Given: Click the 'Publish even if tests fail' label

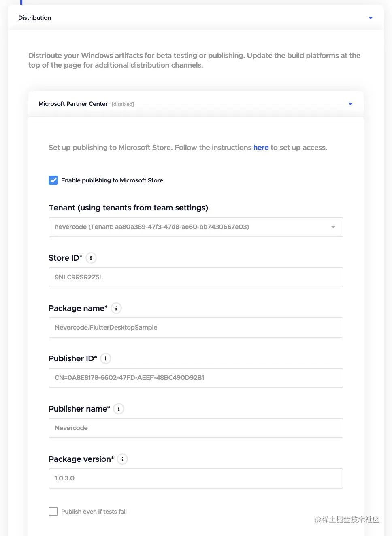Looking at the screenshot, I should 94,512.
